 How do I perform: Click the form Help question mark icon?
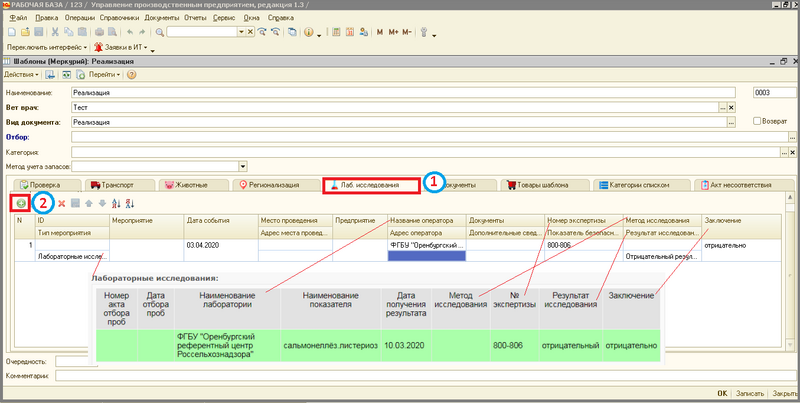pos(131,74)
